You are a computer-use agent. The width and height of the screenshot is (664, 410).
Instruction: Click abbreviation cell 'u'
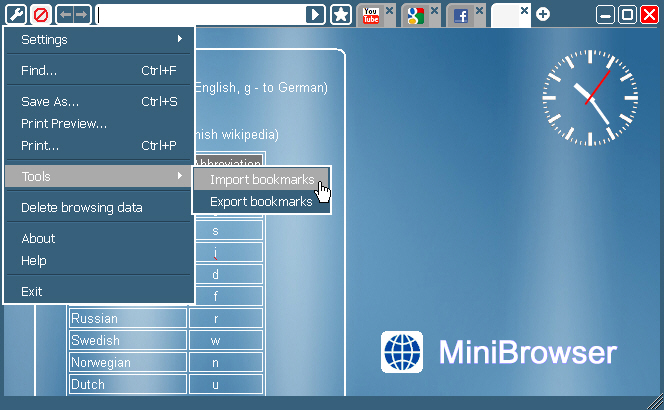click(x=226, y=385)
